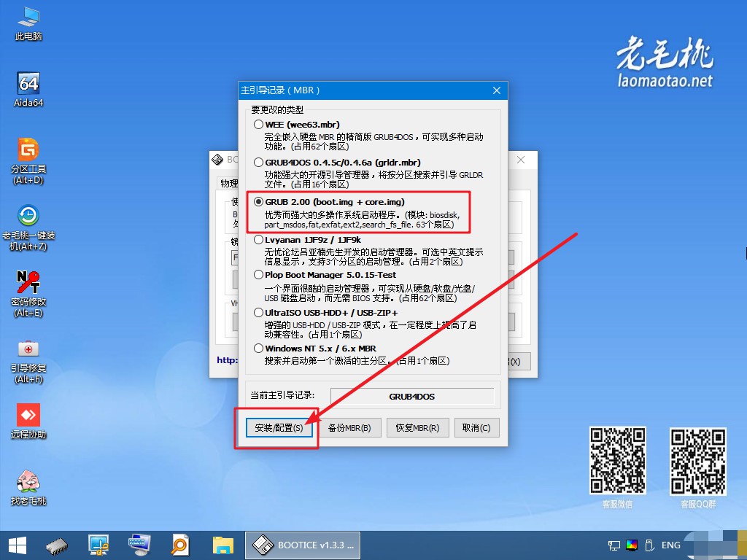747x560 pixels.
Task: Open the 找老毛桃 desktop icon
Action: click(x=28, y=487)
